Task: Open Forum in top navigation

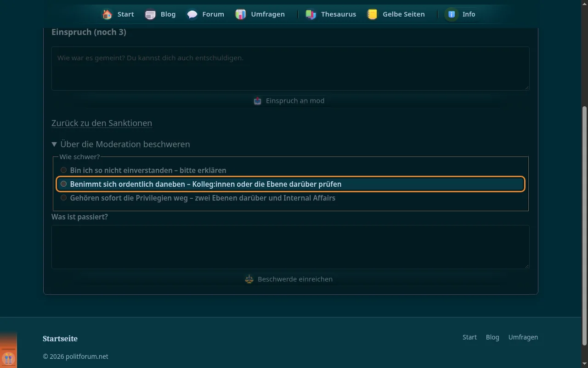Action: coord(206,14)
